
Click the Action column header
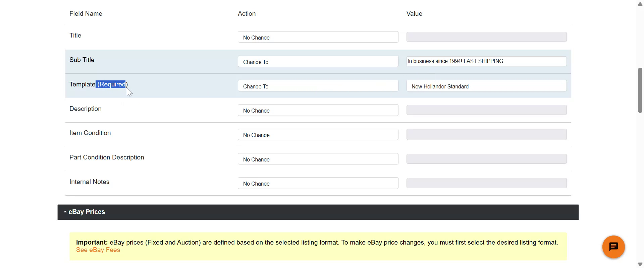[x=247, y=14]
